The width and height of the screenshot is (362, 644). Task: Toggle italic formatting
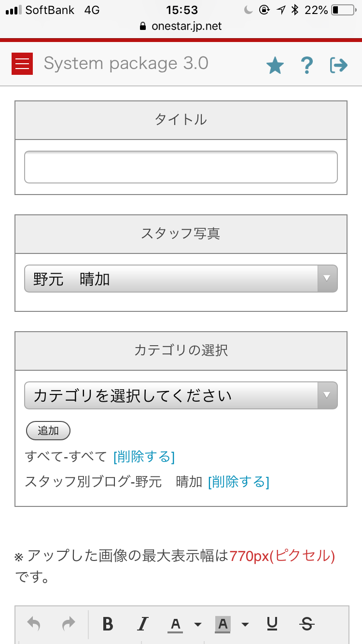(142, 624)
